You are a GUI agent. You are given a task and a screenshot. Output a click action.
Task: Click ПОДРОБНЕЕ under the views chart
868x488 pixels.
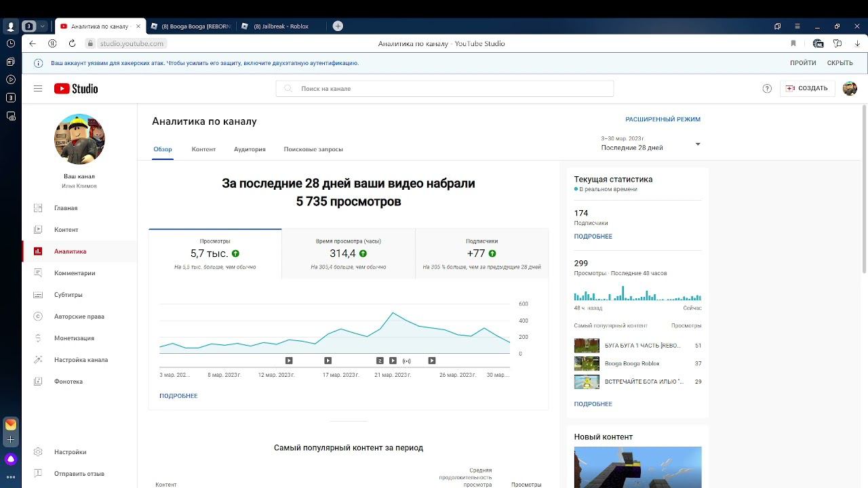click(178, 396)
